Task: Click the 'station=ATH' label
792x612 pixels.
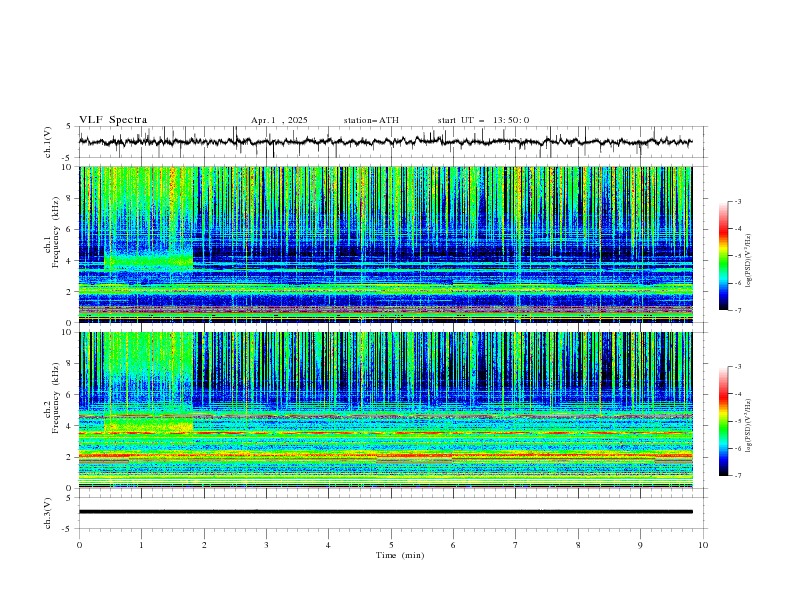Action: (x=371, y=120)
